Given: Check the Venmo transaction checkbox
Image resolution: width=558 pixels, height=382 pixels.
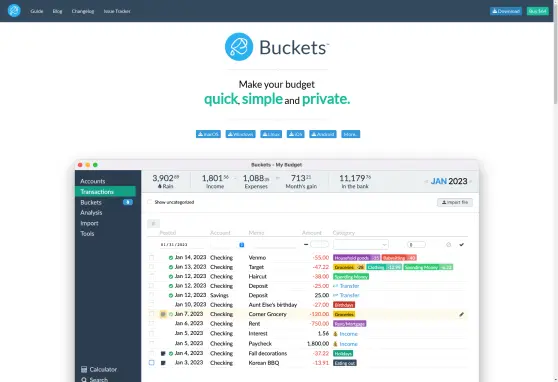Looking at the screenshot, I should click(x=152, y=257).
